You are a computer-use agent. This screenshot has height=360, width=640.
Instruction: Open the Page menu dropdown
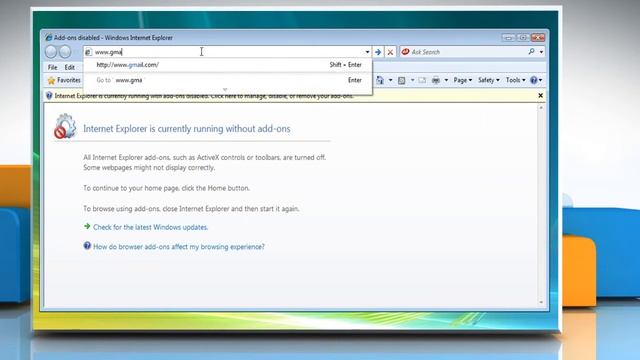[462, 80]
